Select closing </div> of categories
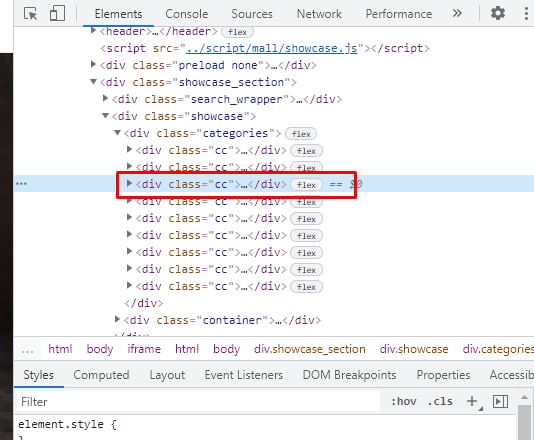534x440 pixels. (143, 303)
